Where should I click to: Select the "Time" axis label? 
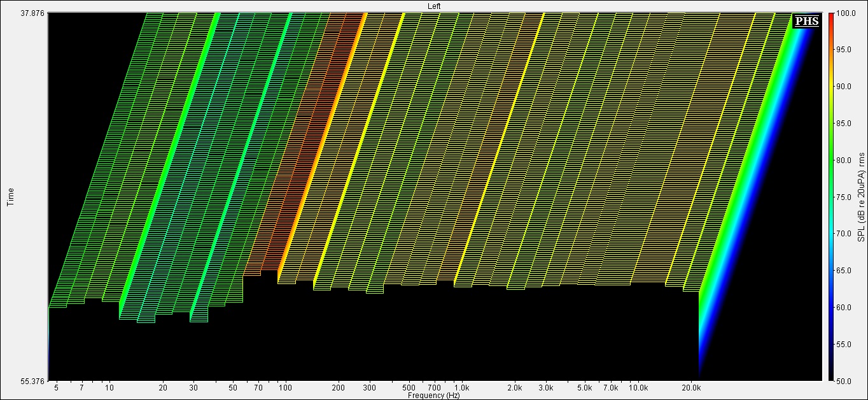[11, 197]
